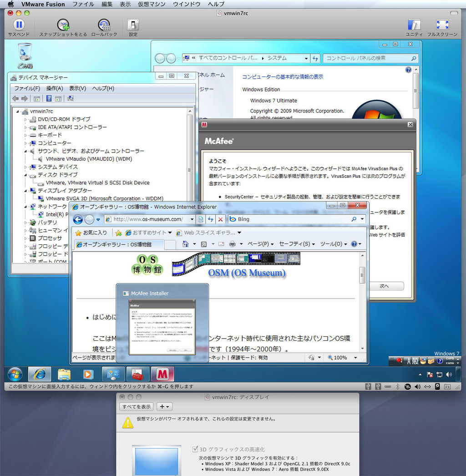Click すべてを表示 button in display settings
Image resolution: width=466 pixels, height=476 pixels.
point(137,406)
